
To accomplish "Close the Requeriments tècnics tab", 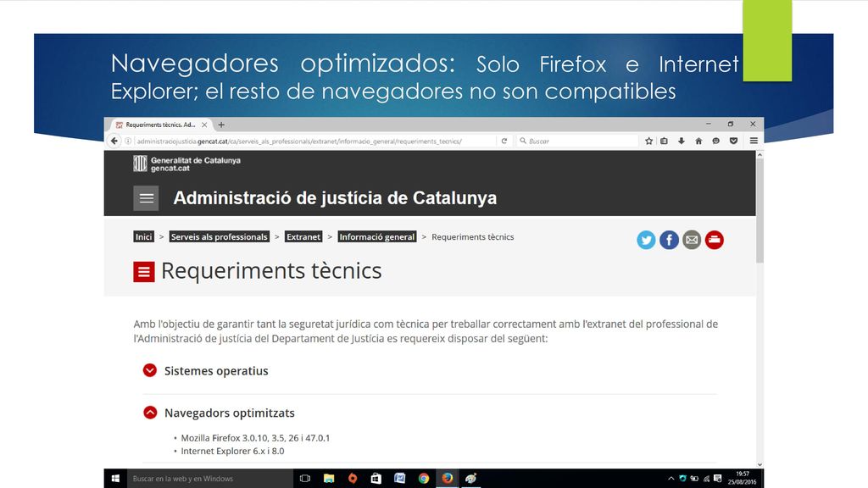I will [204, 125].
